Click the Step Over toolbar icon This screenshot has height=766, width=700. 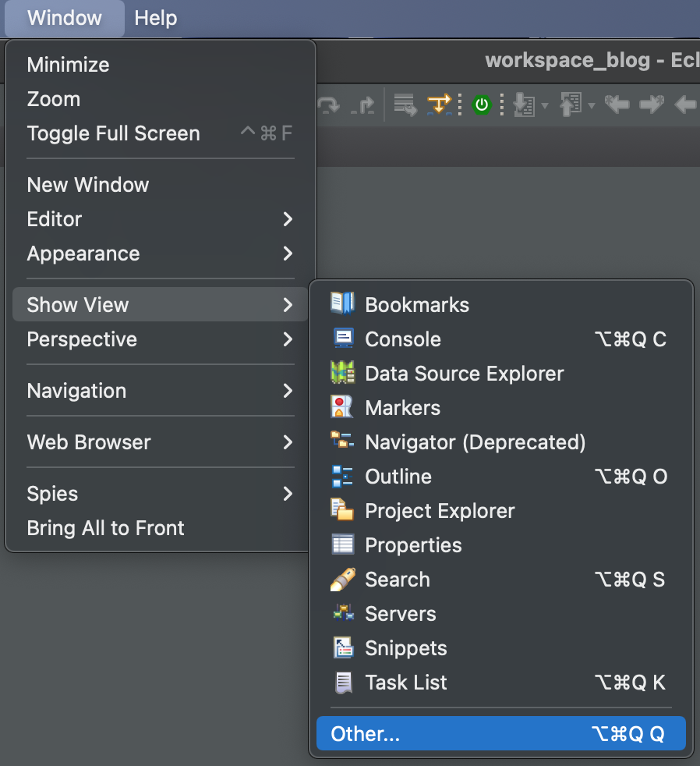coord(328,105)
